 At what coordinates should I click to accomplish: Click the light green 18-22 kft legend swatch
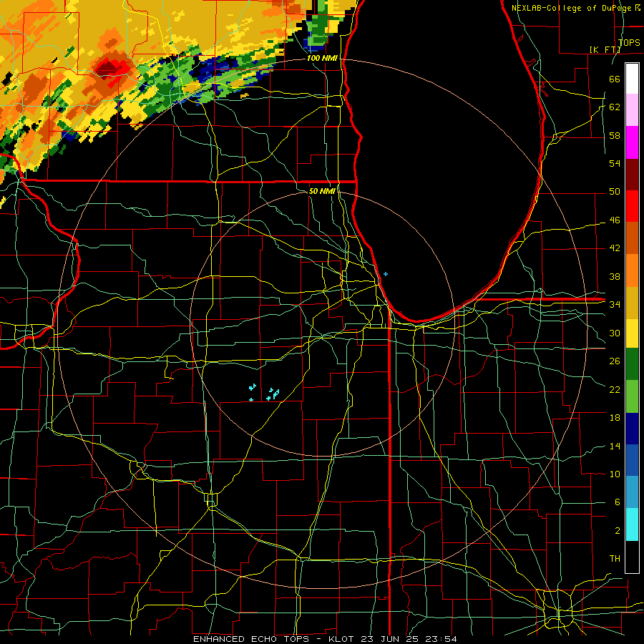coord(632,396)
